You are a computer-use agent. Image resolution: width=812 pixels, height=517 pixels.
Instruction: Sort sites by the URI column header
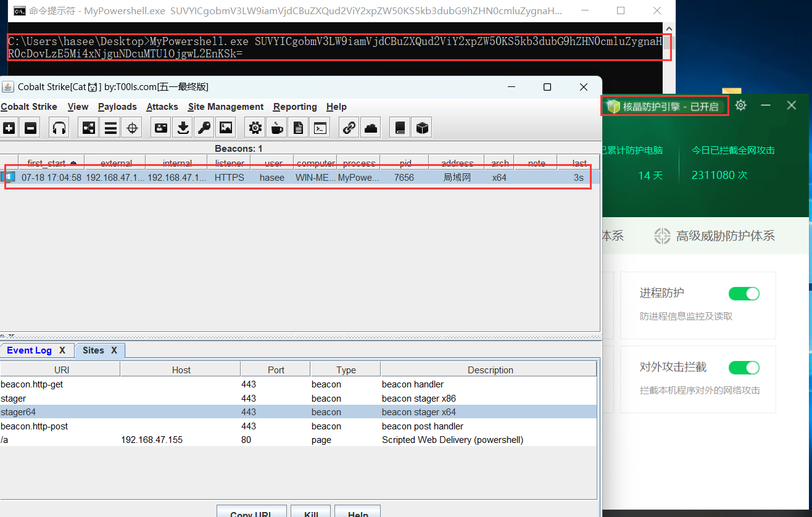point(61,370)
